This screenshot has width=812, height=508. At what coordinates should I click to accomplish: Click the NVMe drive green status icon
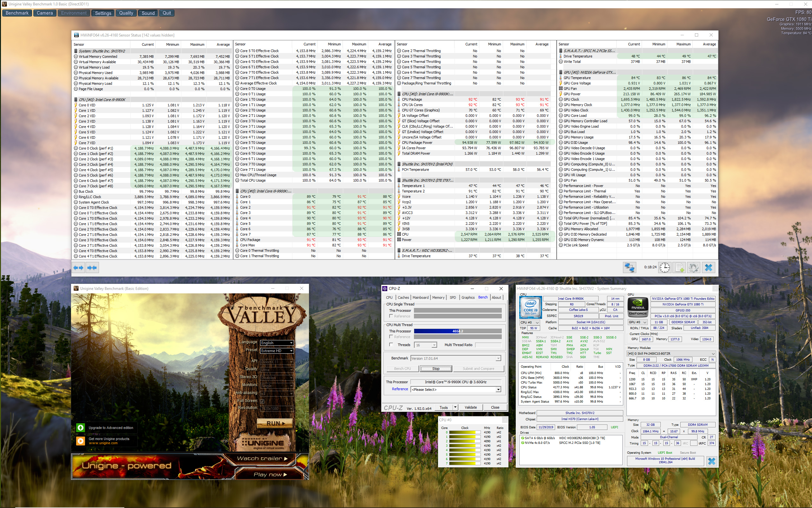(x=522, y=443)
